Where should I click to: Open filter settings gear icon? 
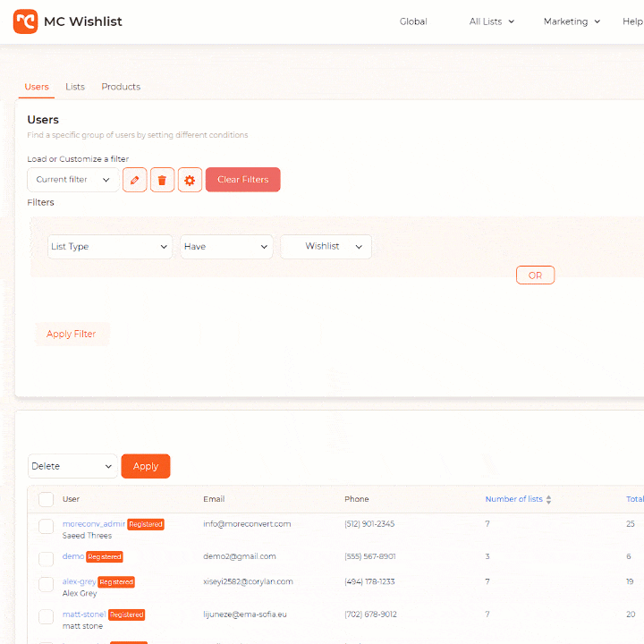(190, 180)
